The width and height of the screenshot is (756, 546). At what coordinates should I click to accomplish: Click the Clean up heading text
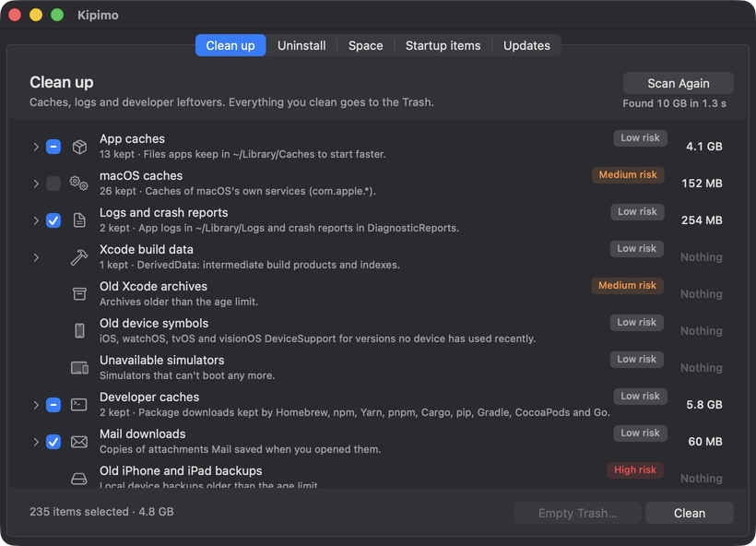click(x=61, y=82)
